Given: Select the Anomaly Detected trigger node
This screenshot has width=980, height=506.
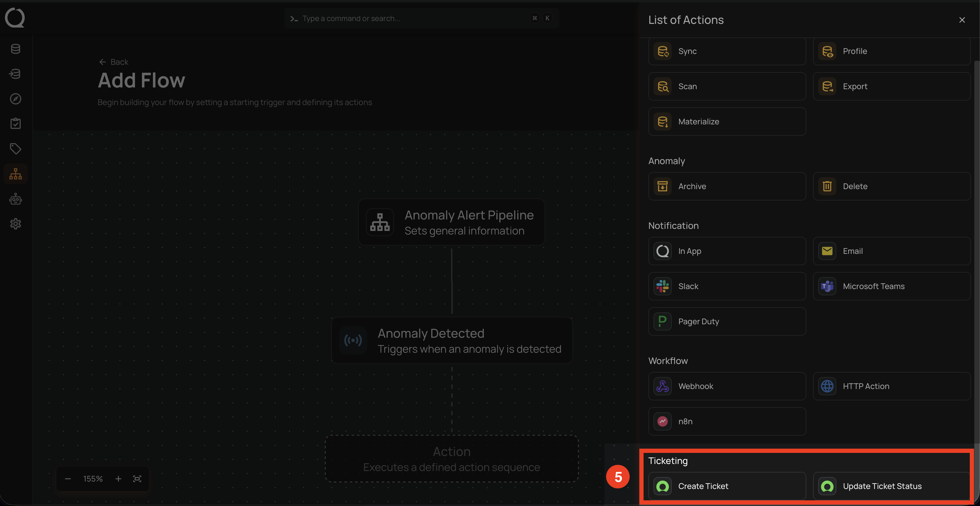Looking at the screenshot, I should (x=452, y=340).
